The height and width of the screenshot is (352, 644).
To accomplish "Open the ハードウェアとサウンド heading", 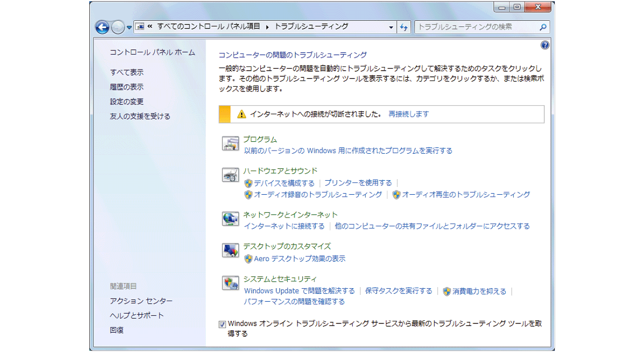I will tap(280, 171).
